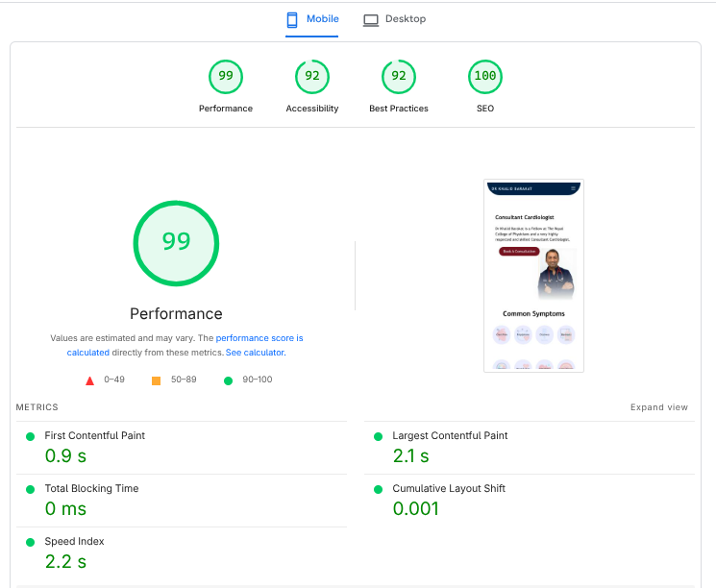Click the SEO score gauge 100
This screenshot has width=716, height=588.
click(485, 77)
